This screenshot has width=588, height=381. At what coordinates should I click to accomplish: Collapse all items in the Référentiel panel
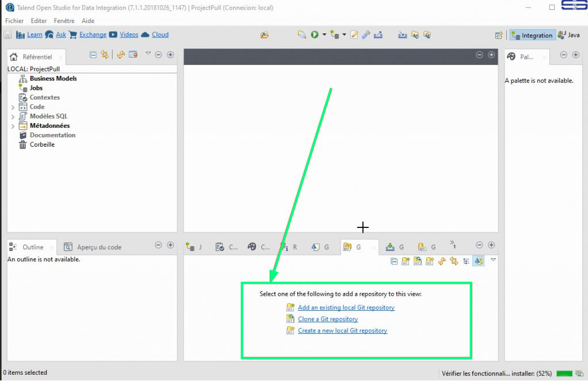(x=93, y=55)
